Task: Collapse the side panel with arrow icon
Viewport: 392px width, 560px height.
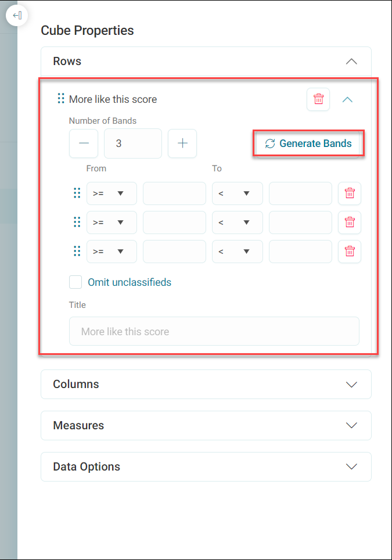Action: [x=17, y=15]
